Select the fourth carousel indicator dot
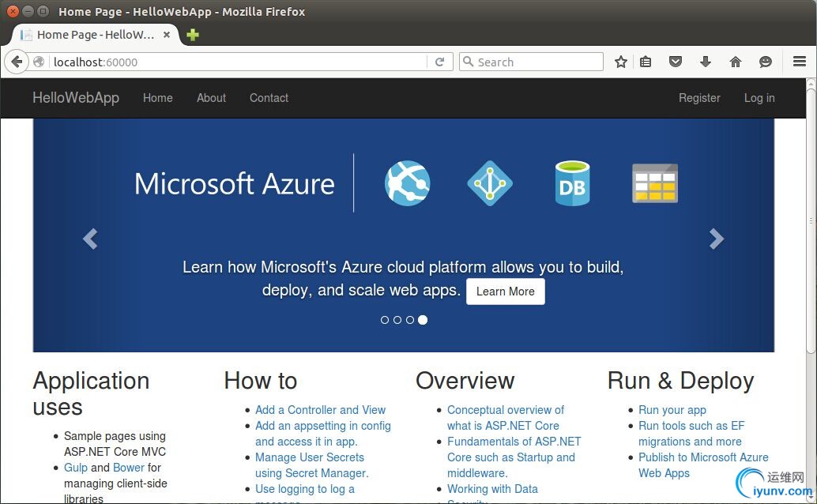The height and width of the screenshot is (504, 817). point(423,320)
